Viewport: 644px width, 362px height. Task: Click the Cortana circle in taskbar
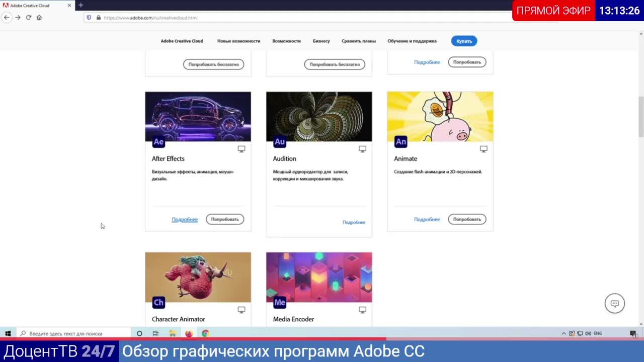(139, 333)
